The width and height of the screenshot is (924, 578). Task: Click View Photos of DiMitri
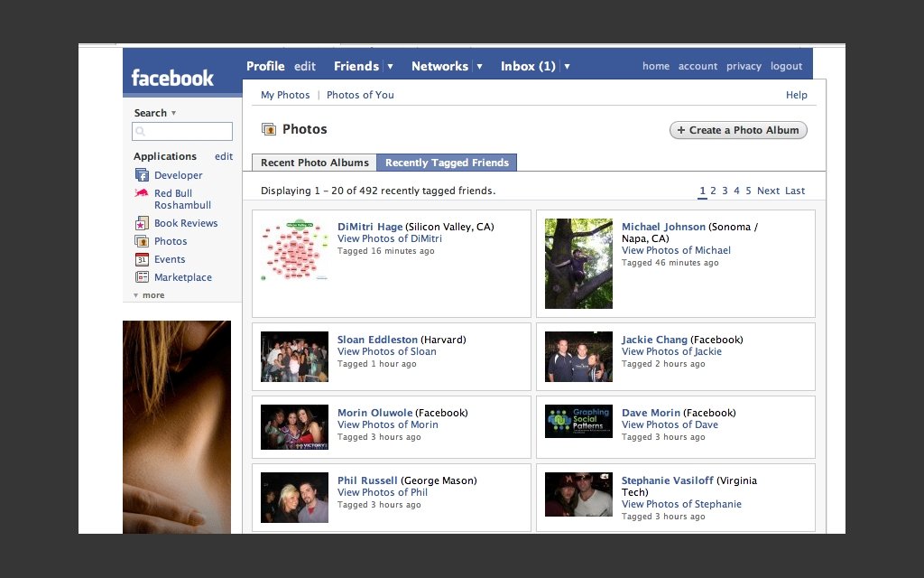390,238
